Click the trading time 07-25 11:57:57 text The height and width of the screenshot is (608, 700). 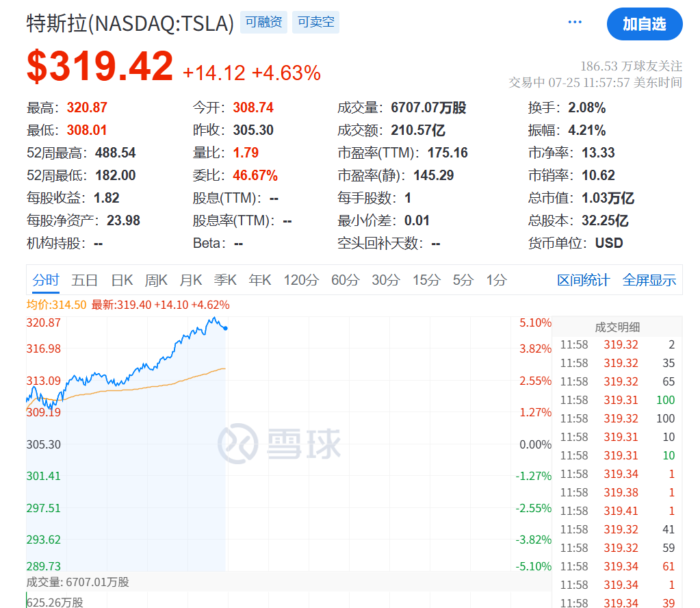tap(589, 83)
